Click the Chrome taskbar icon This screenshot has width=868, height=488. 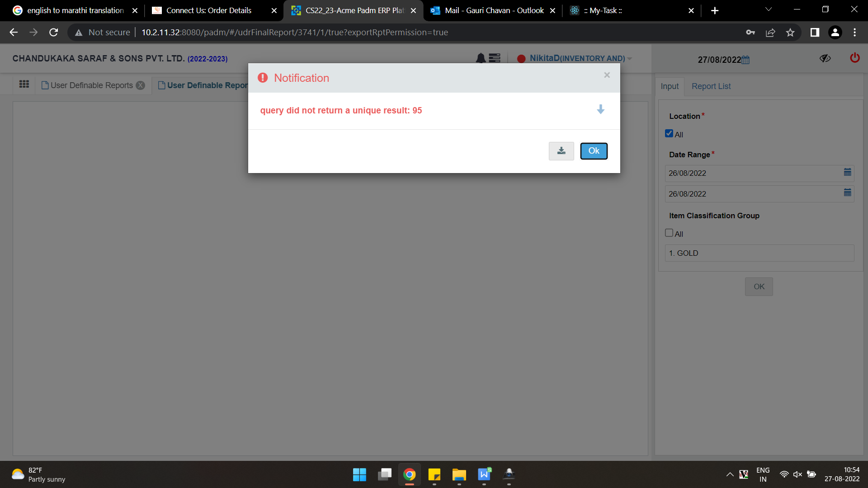pos(410,474)
